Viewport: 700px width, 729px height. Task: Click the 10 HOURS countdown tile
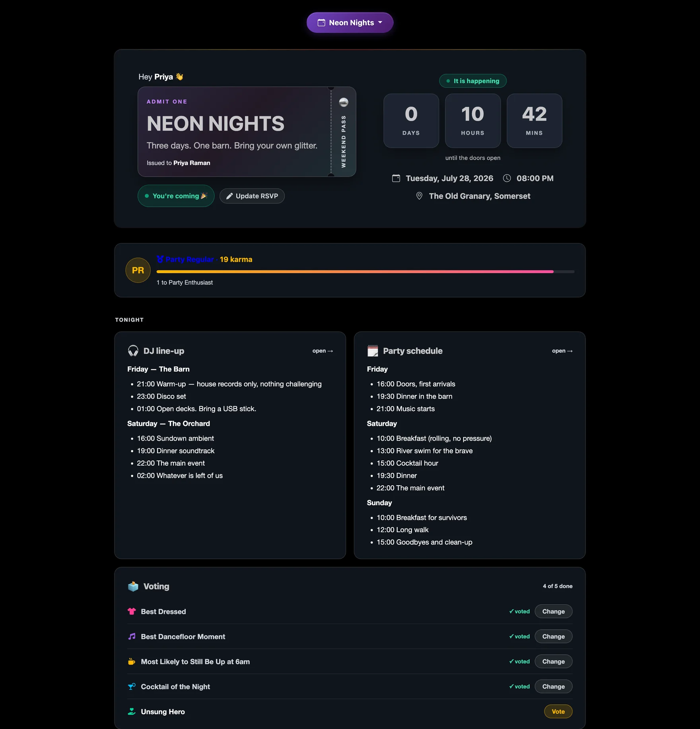(x=472, y=121)
